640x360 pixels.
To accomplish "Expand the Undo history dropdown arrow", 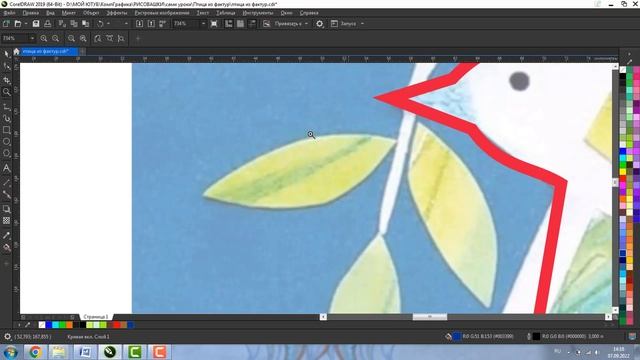I will (108, 24).
